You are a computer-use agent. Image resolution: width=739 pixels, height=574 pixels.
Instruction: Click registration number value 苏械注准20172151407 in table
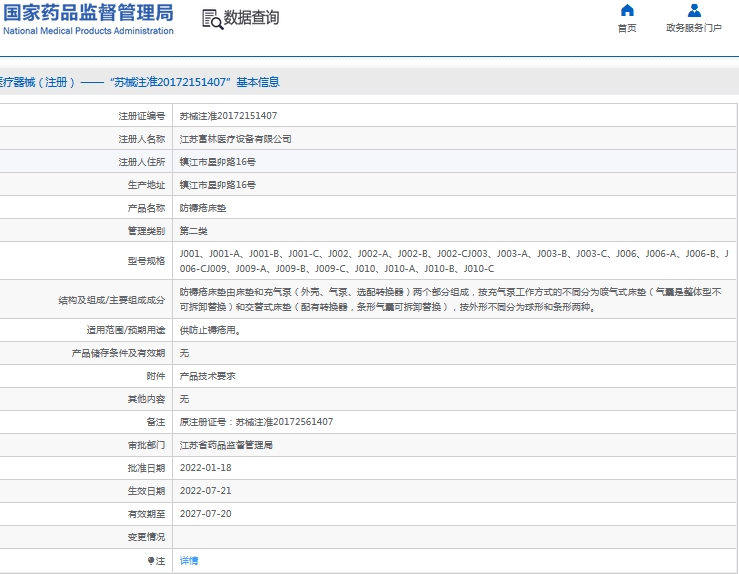pyautogui.click(x=228, y=116)
